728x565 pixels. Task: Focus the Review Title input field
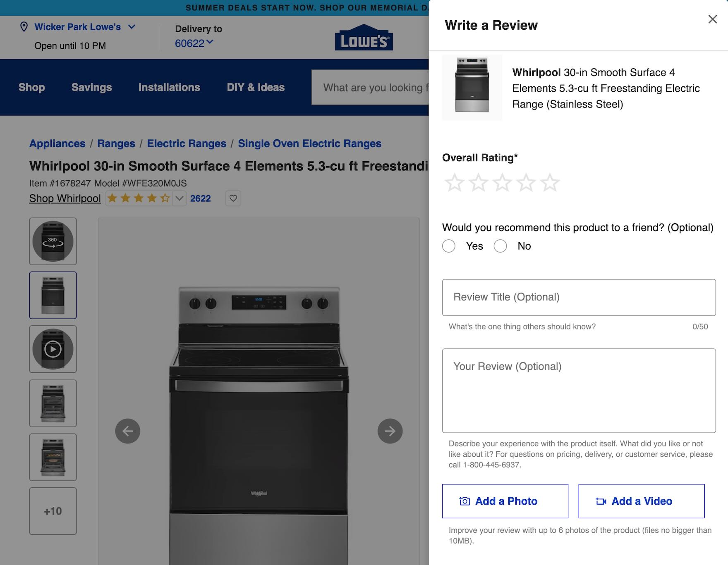point(578,297)
